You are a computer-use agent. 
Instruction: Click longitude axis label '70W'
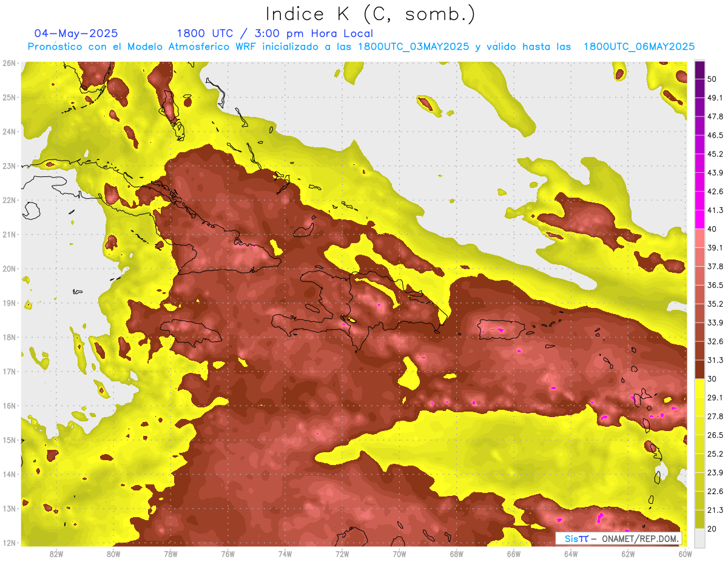tap(399, 554)
